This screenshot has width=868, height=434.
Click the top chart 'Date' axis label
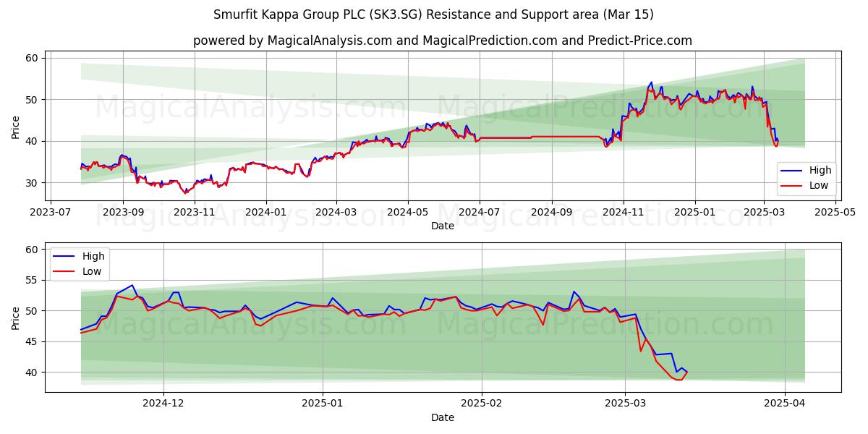coord(443,226)
